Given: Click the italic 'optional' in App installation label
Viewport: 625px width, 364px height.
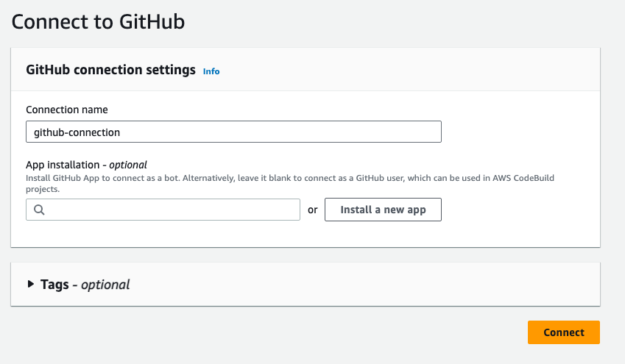Looking at the screenshot, I should pyautogui.click(x=128, y=165).
